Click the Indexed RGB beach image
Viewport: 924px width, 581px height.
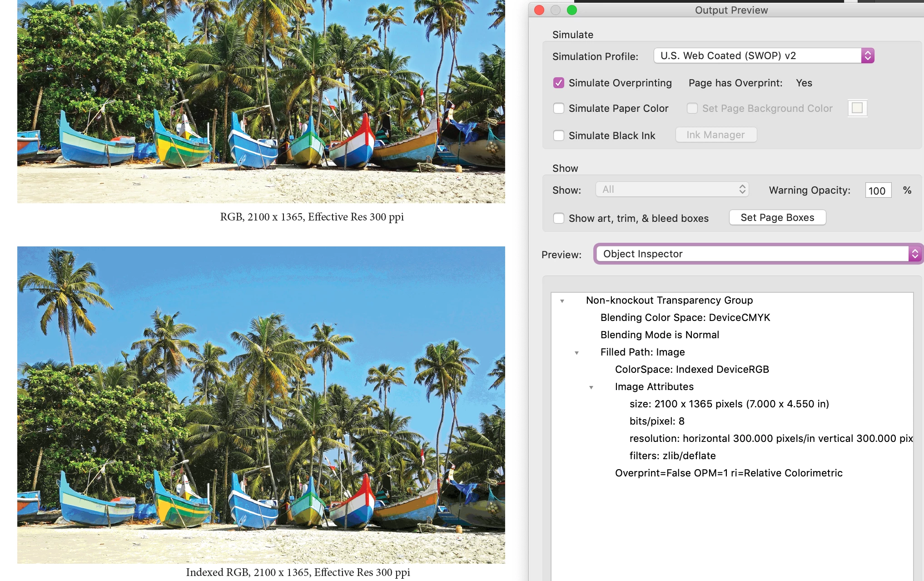(x=261, y=405)
